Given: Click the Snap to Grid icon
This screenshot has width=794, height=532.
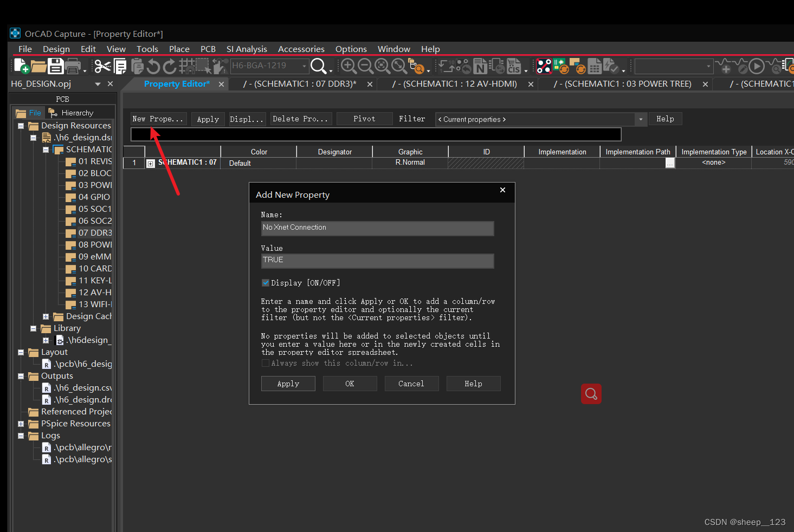Looking at the screenshot, I should point(186,66).
